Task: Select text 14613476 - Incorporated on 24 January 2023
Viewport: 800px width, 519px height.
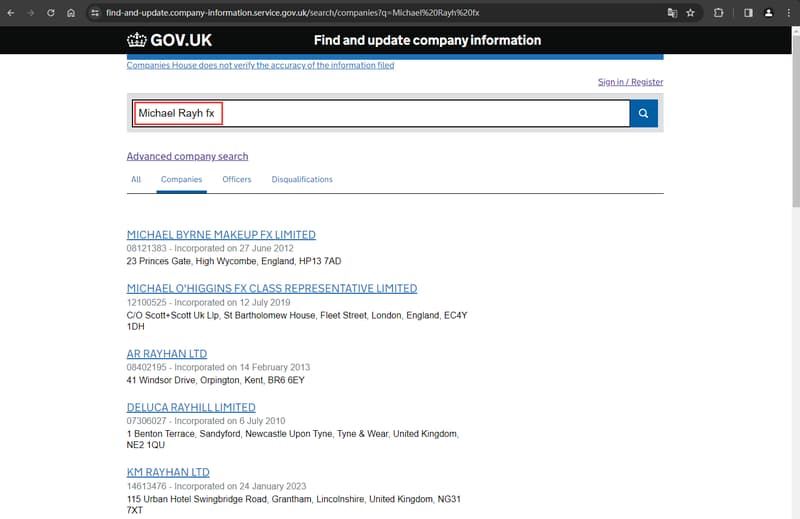Action: 216,486
